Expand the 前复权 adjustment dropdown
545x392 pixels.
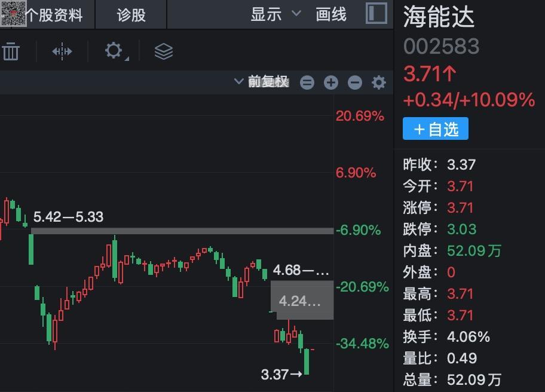[x=262, y=82]
